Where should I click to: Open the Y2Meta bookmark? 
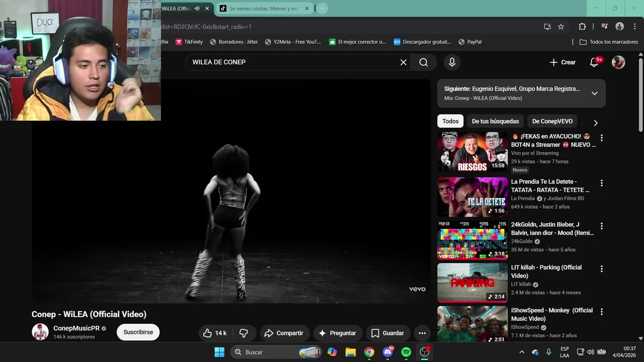tap(293, 42)
